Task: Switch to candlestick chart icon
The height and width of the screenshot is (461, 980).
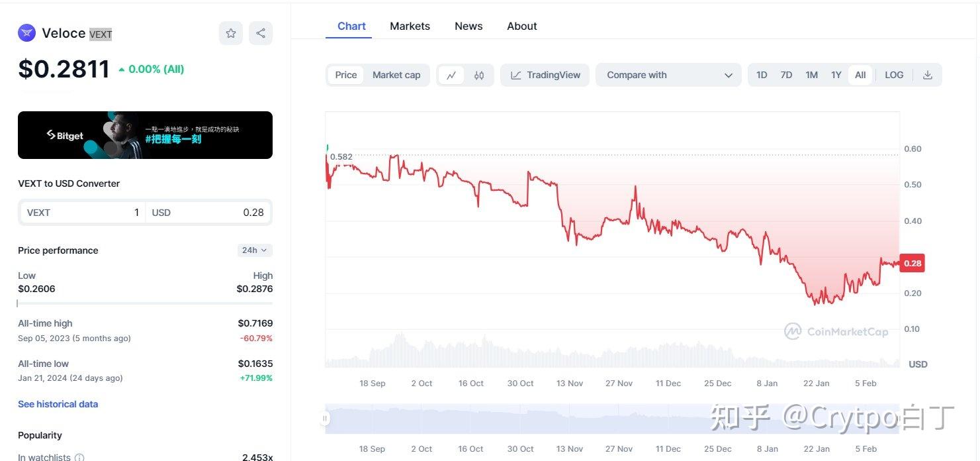Action: pos(479,75)
